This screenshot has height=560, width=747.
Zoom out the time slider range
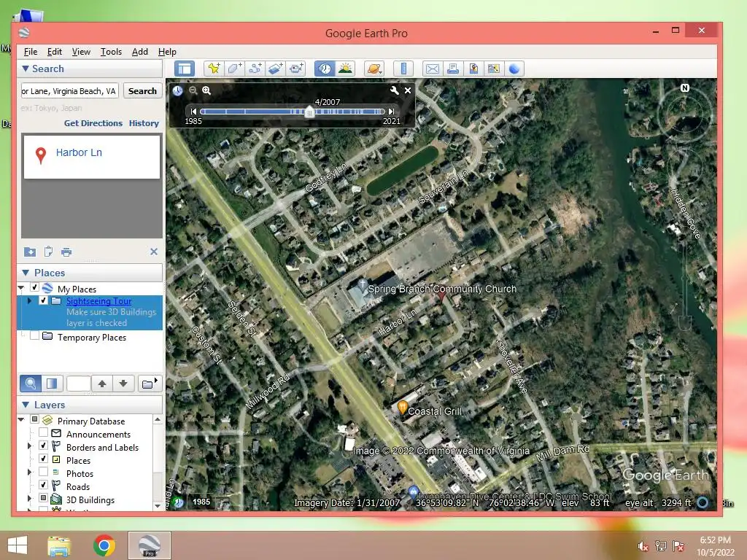(193, 90)
